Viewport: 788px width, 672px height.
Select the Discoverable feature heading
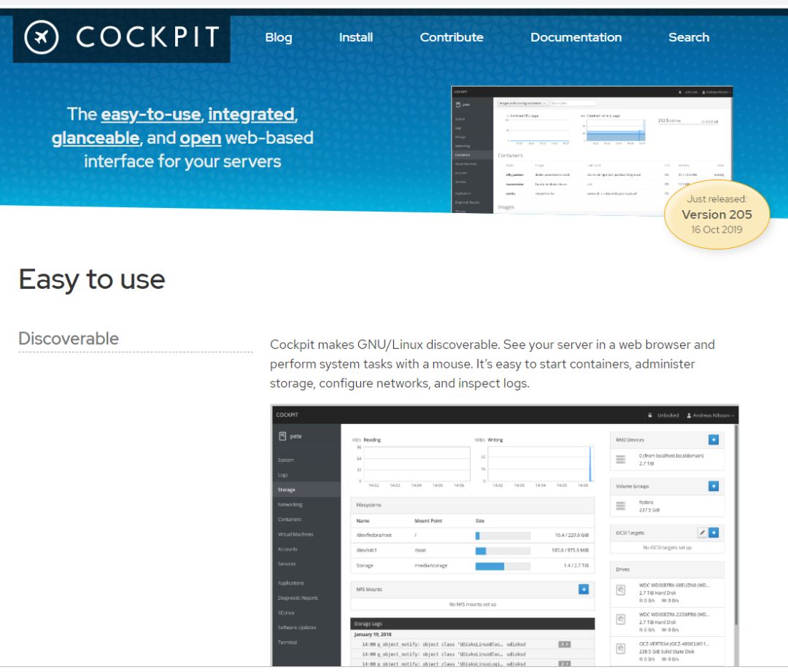click(69, 339)
